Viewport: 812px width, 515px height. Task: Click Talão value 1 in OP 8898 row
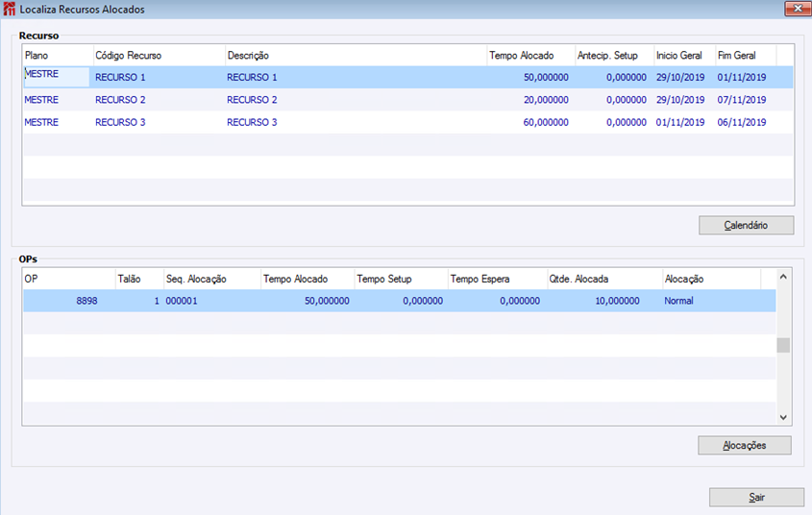(x=157, y=301)
